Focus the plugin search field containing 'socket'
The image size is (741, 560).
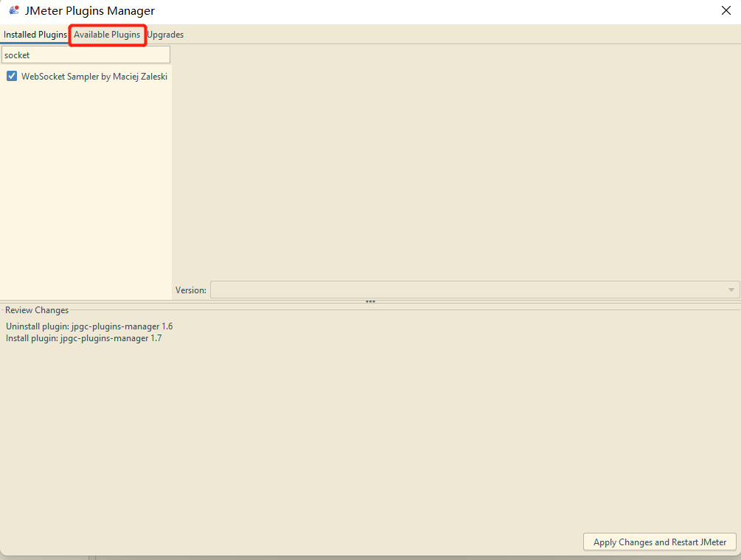[86, 55]
